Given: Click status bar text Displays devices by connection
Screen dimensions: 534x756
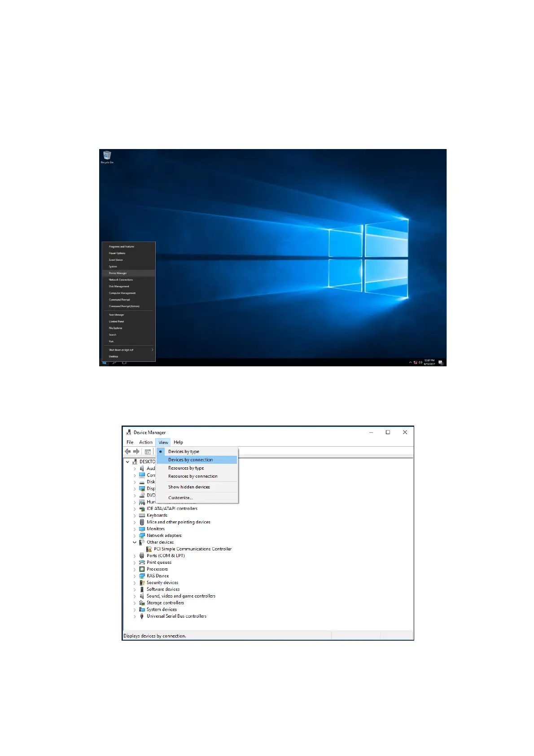Looking at the screenshot, I should point(155,636).
